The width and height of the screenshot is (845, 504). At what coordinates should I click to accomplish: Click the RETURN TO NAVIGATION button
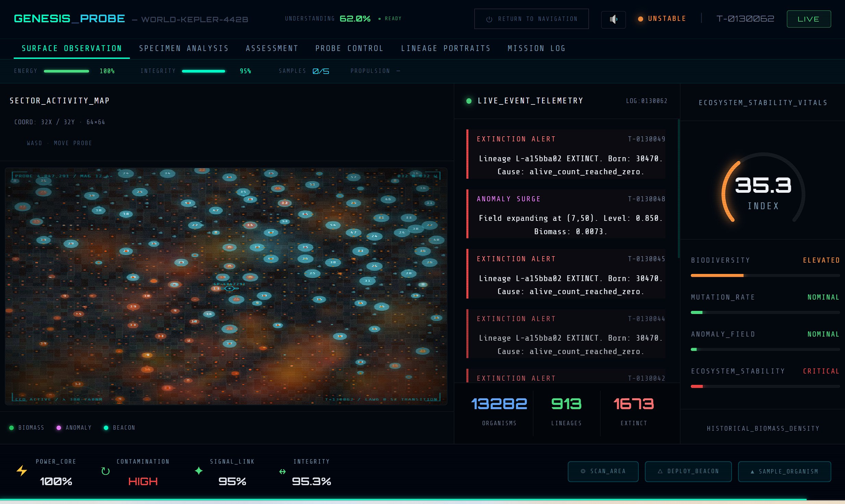pos(531,19)
